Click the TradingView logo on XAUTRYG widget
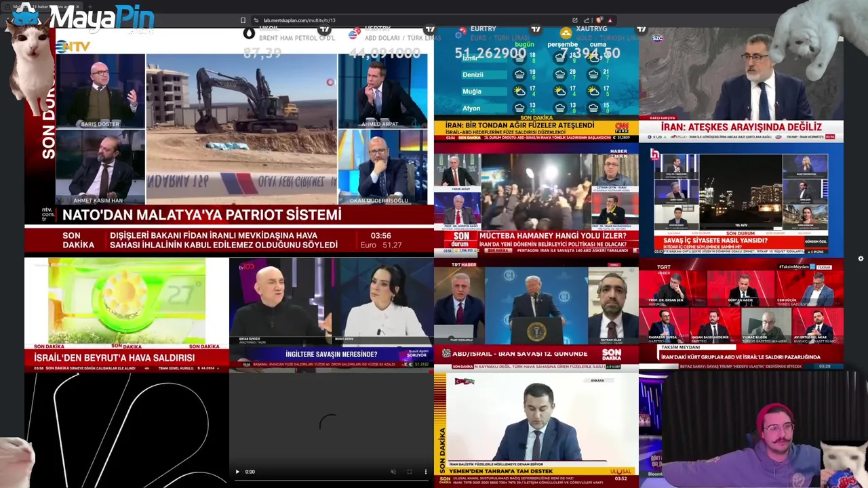The image size is (868, 488). [x=641, y=29]
